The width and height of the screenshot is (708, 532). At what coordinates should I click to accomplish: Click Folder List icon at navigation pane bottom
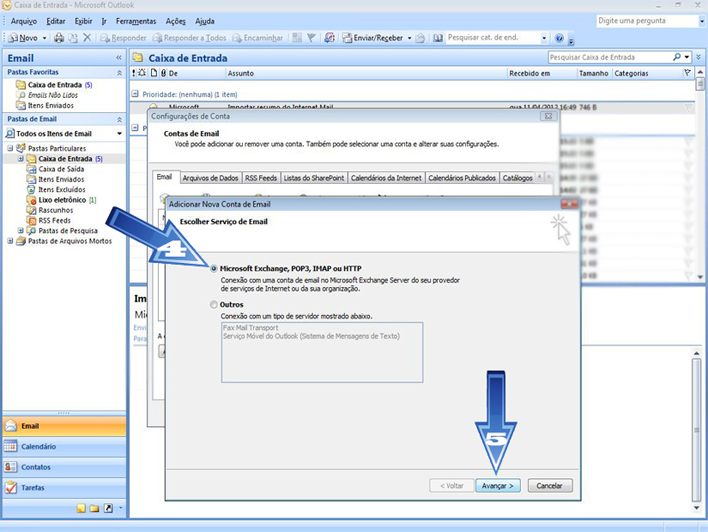pyautogui.click(x=94, y=508)
